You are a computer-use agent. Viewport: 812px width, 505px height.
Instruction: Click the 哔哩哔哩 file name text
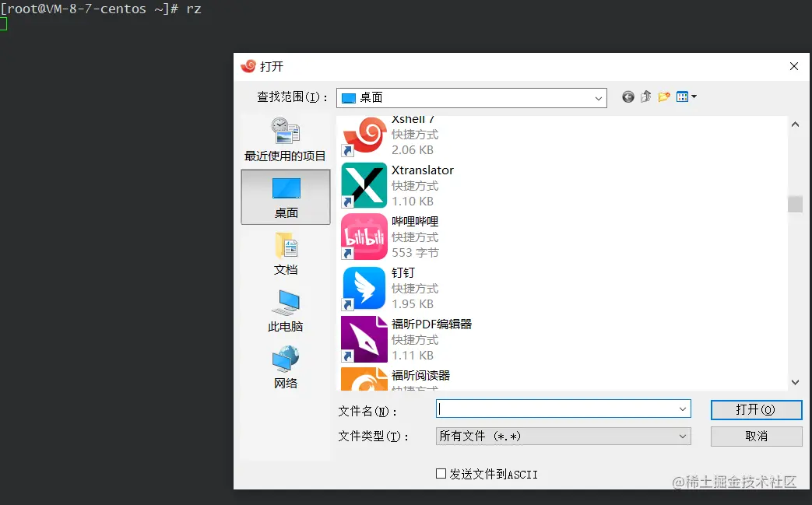click(x=415, y=222)
